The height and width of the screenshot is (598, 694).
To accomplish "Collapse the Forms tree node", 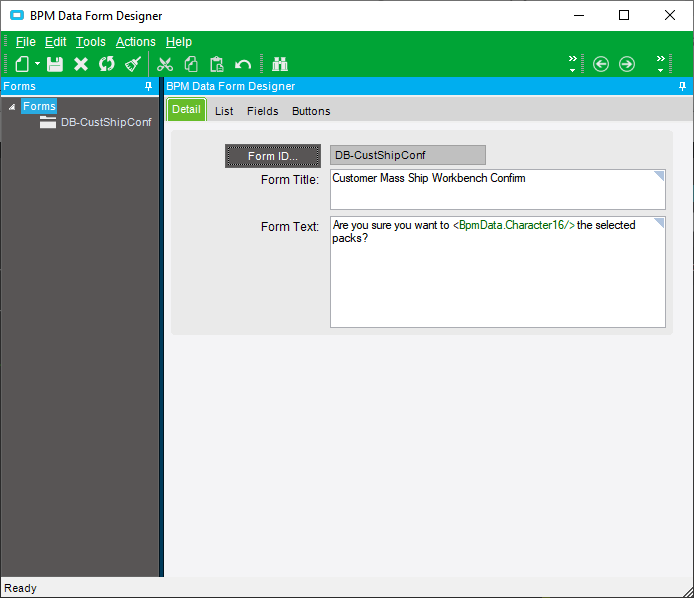I will point(12,107).
